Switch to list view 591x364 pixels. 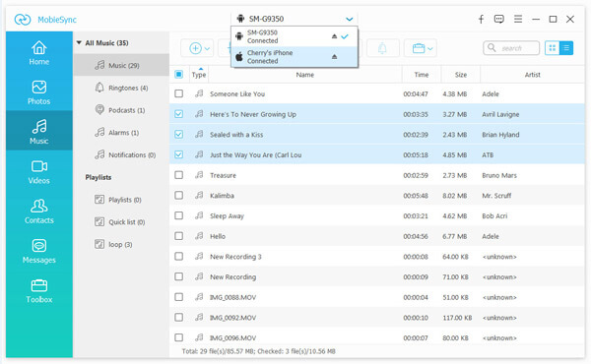(566, 48)
